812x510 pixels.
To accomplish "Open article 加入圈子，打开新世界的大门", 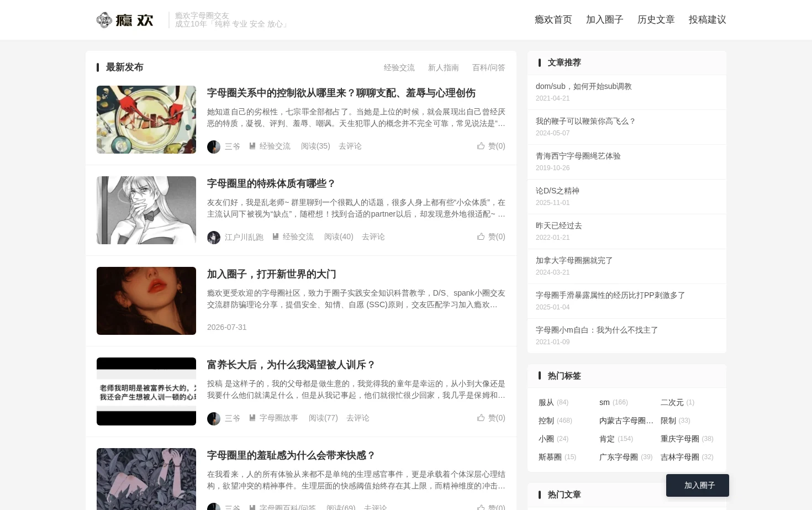I will tap(271, 274).
